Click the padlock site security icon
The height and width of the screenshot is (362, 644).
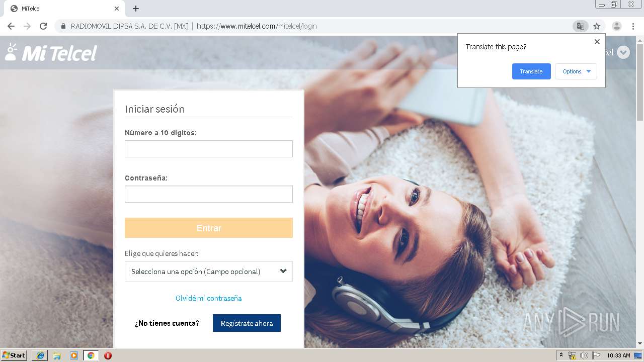coord(63,26)
